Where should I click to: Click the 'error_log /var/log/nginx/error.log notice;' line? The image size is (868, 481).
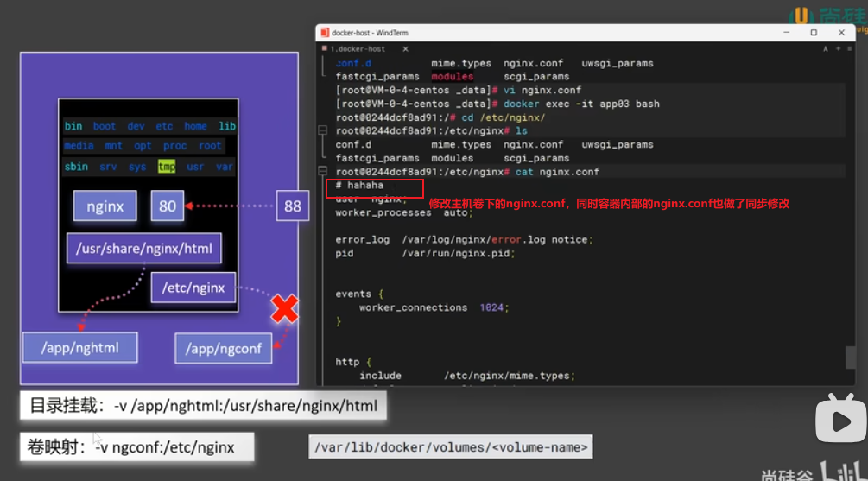coord(464,240)
